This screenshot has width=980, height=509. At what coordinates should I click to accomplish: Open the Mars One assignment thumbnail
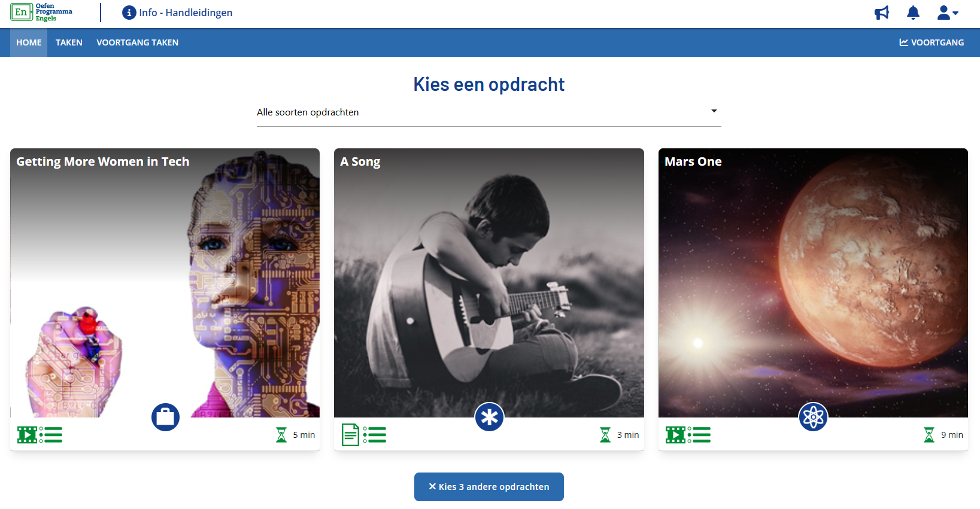pyautogui.click(x=813, y=283)
